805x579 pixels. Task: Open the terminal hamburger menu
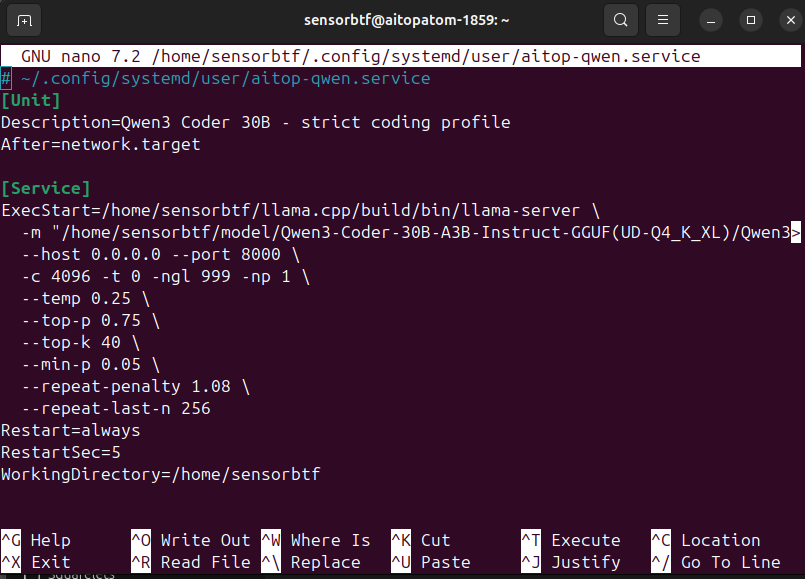(x=662, y=20)
